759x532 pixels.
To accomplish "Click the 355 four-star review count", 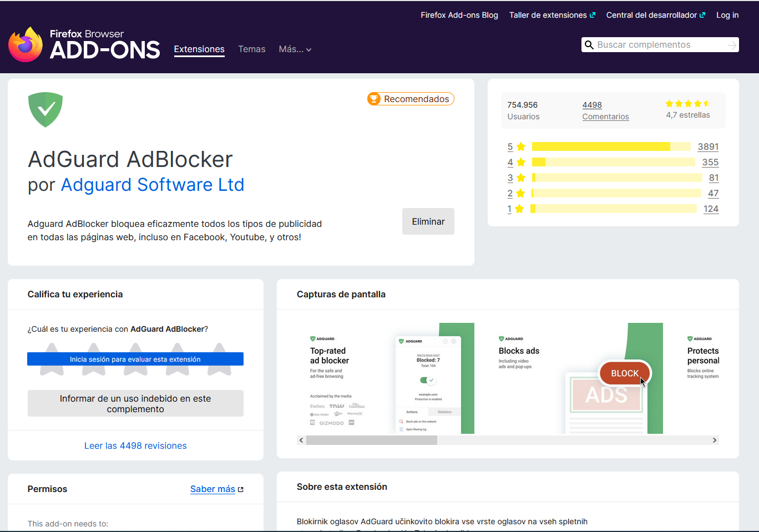I will coord(710,162).
